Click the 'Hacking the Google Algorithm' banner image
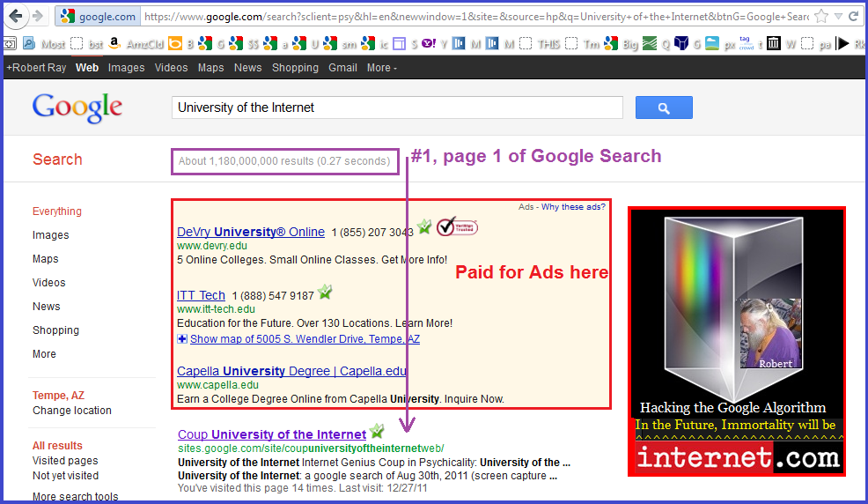The height and width of the screenshot is (504, 868). click(x=737, y=341)
